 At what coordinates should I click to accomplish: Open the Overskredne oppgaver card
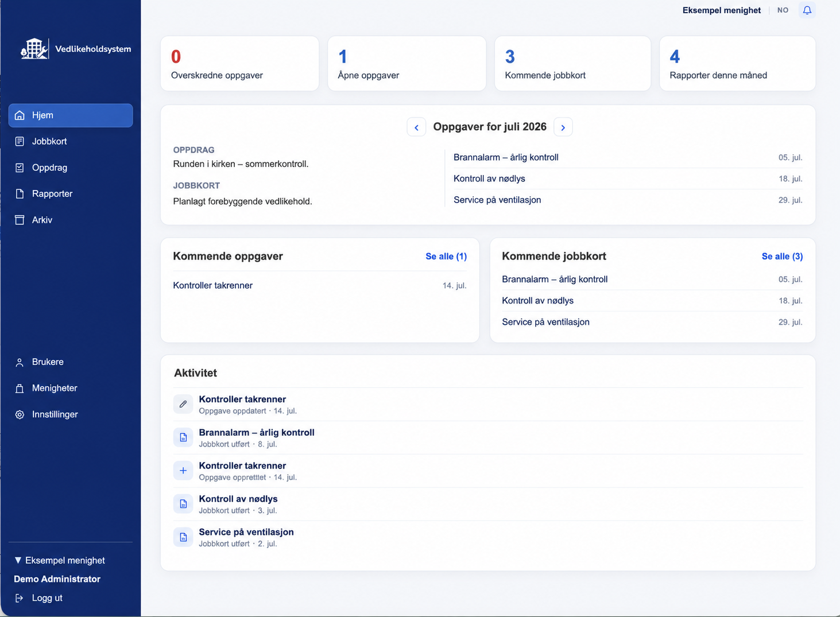[239, 64]
